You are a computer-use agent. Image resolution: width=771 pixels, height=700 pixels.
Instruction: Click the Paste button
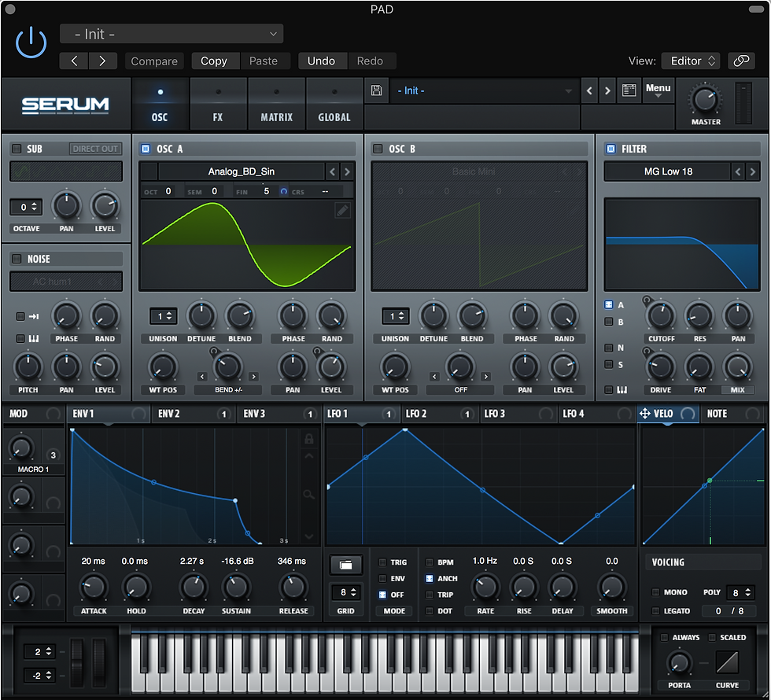pyautogui.click(x=264, y=61)
